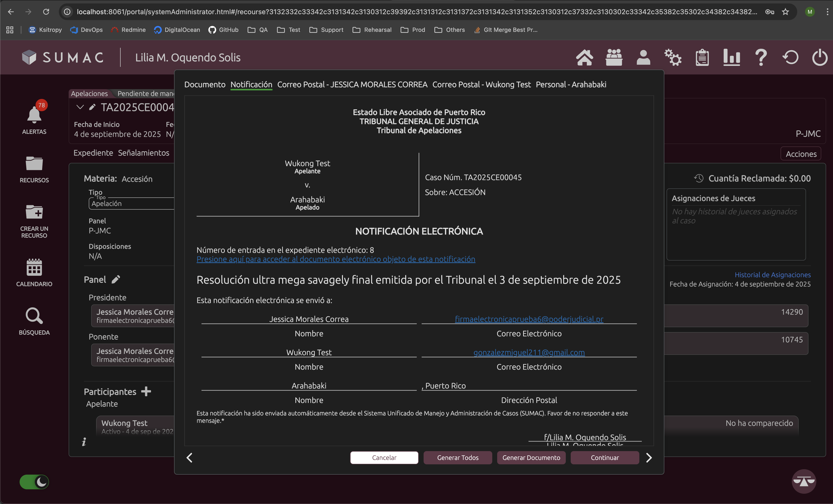Collapse the case header chevron
Screen dimensions: 833x504
point(80,107)
